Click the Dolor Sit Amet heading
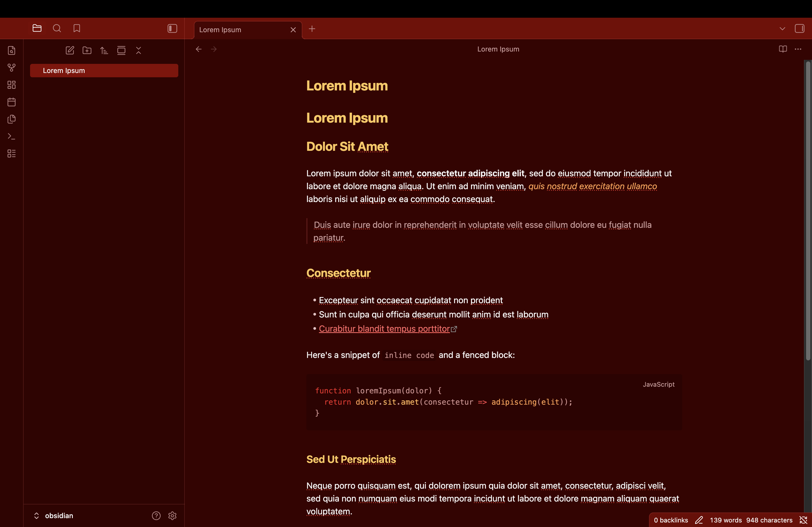 pyautogui.click(x=347, y=147)
